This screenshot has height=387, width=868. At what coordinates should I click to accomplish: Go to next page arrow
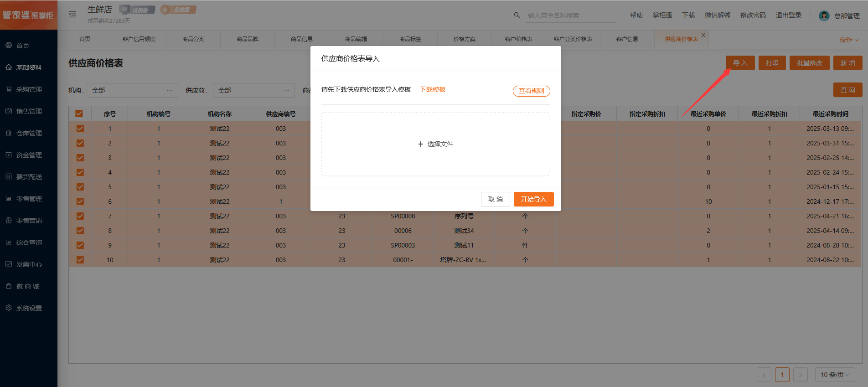point(801,375)
